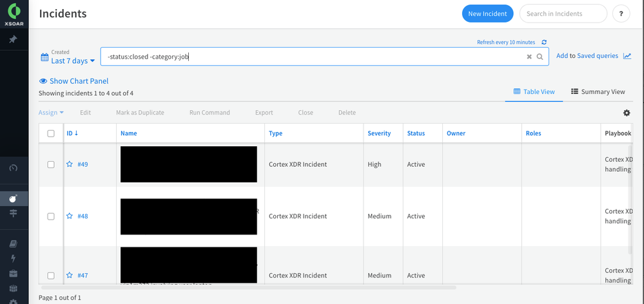
Task: Click the Search in Incidents field
Action: (x=563, y=14)
